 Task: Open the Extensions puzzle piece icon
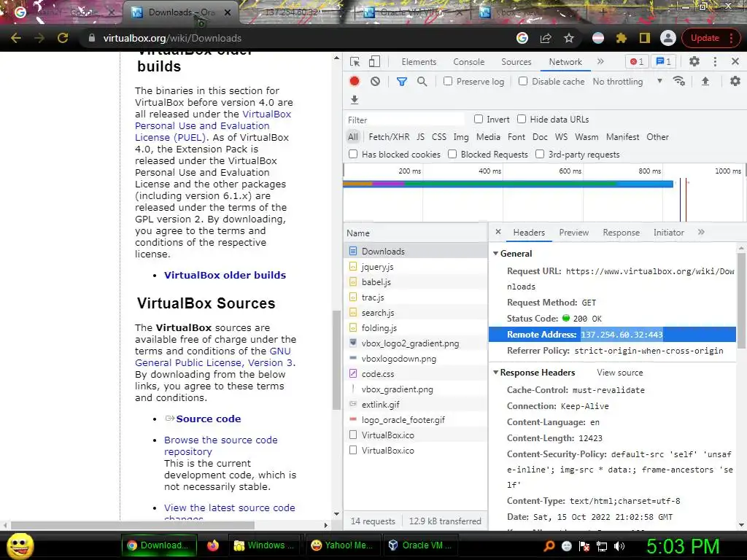point(622,38)
